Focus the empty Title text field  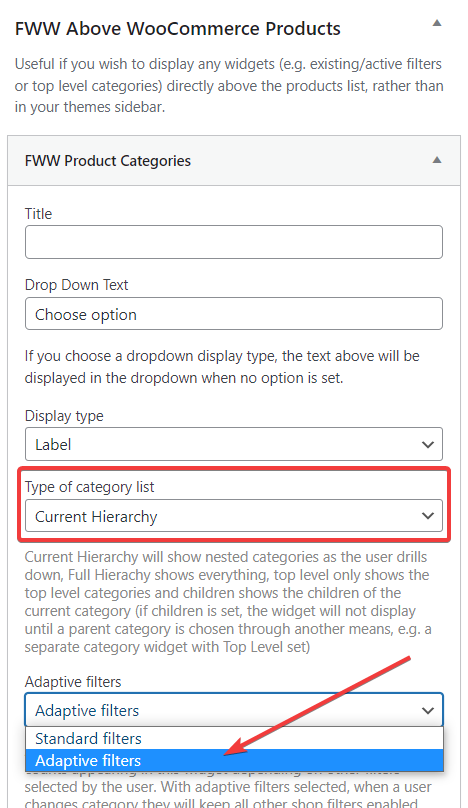click(233, 242)
